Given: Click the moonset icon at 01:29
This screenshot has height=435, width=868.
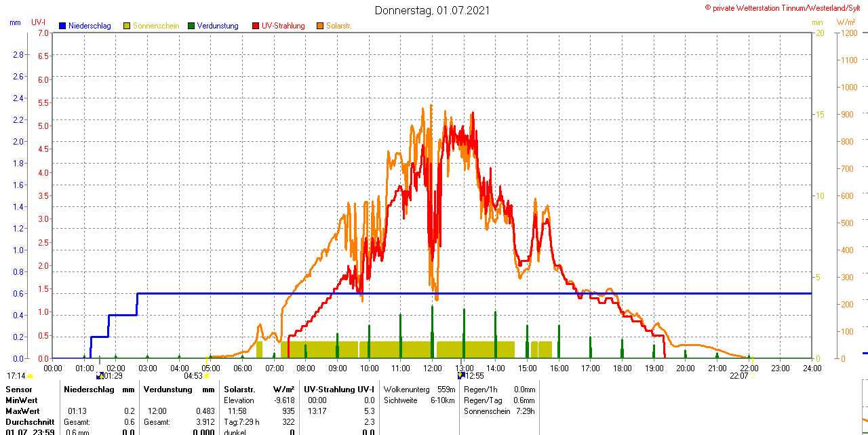Looking at the screenshot, I should point(100,375).
